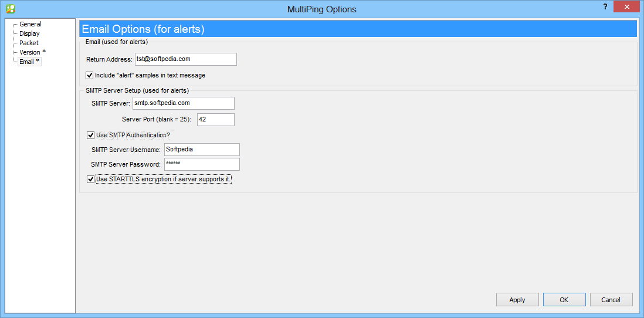Click the SMTP Server Setup group title
644x318 pixels.
click(x=137, y=90)
